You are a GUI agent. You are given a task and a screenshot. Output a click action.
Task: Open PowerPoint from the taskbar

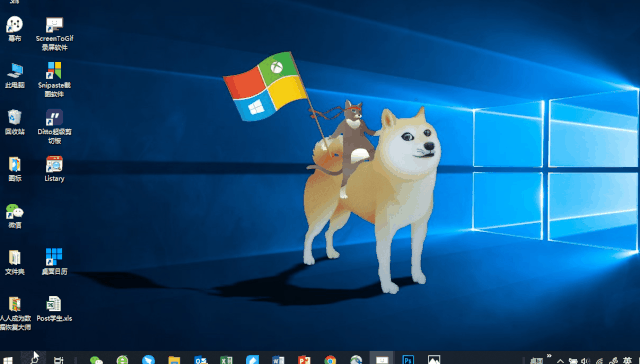[x=304, y=360]
